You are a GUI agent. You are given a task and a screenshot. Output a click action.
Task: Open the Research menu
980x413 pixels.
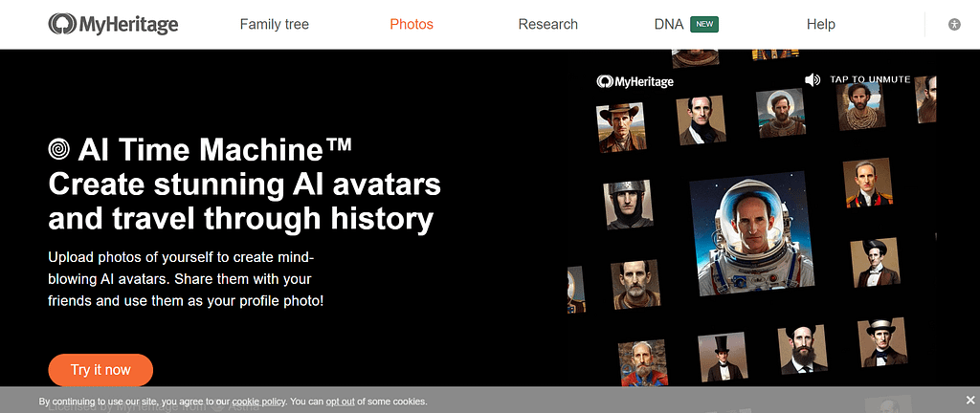click(548, 24)
